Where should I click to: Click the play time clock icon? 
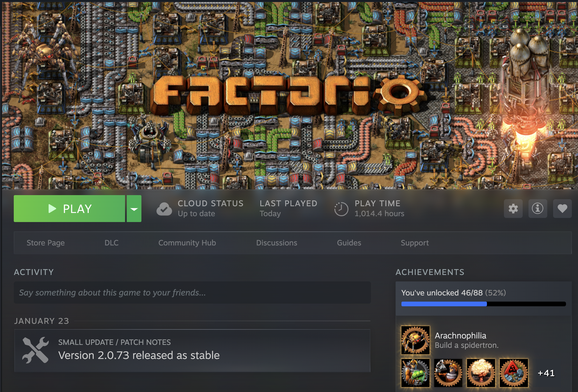tap(341, 209)
